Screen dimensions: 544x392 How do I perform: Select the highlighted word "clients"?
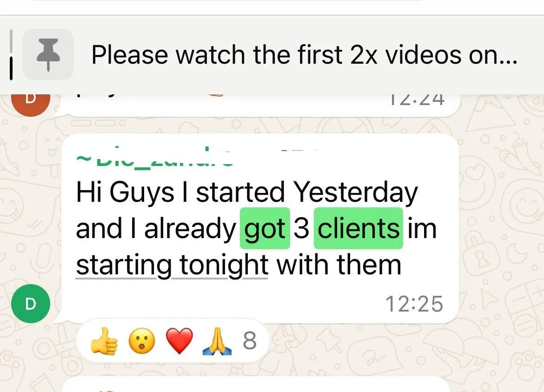pos(358,228)
